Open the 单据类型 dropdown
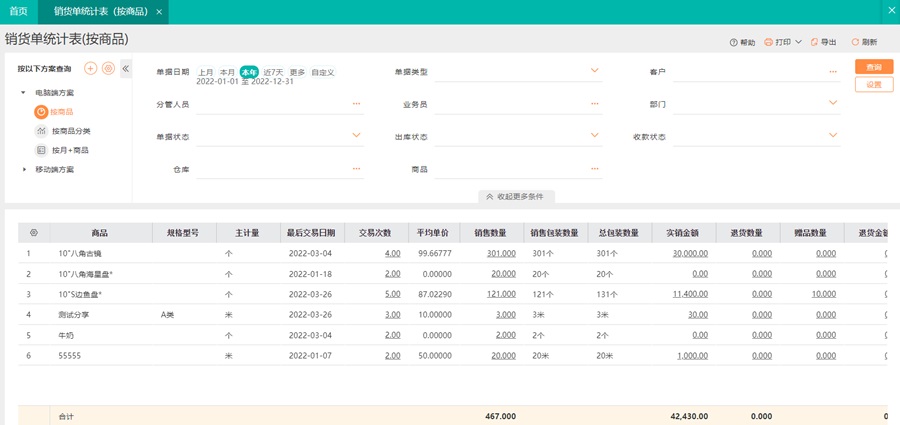Screen dimensions: 900x425 595,70
